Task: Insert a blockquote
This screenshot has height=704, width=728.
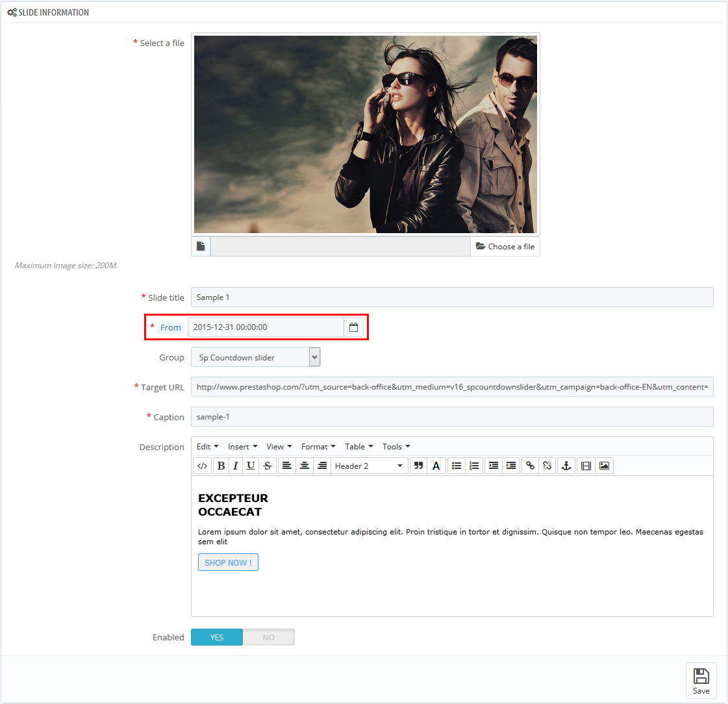Action: pyautogui.click(x=418, y=466)
